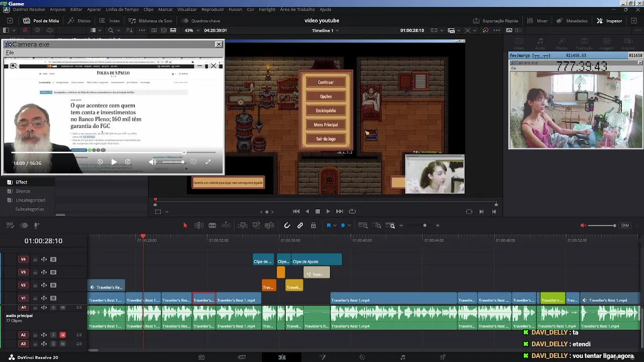
Task: Open the flag color dropdown arrow
Action: point(335,226)
